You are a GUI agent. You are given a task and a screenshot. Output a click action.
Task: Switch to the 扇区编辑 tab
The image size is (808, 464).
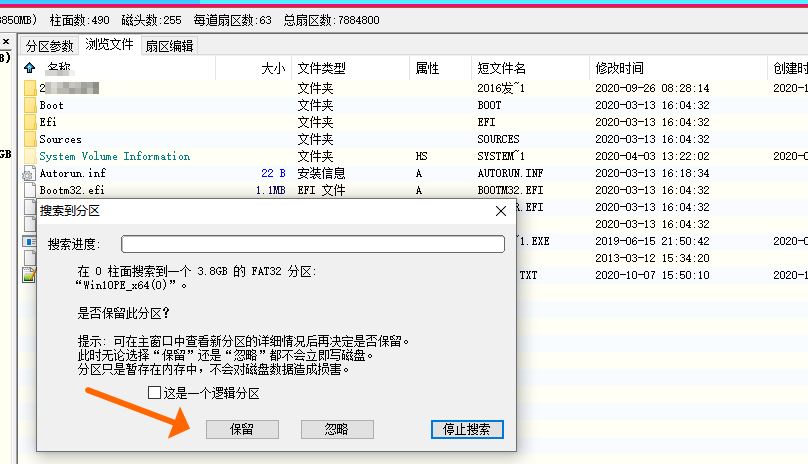(x=169, y=46)
